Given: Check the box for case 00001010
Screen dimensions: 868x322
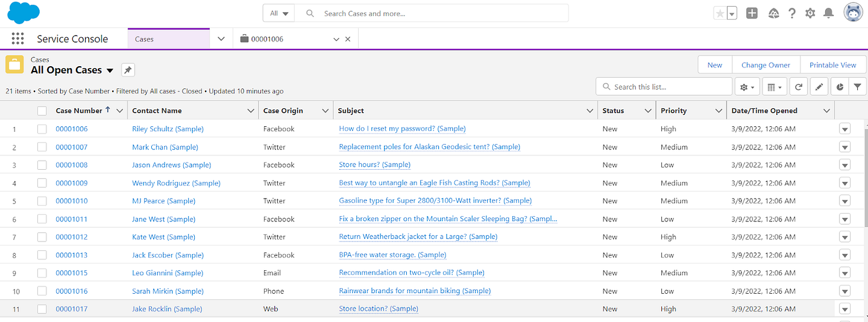Looking at the screenshot, I should point(42,201).
